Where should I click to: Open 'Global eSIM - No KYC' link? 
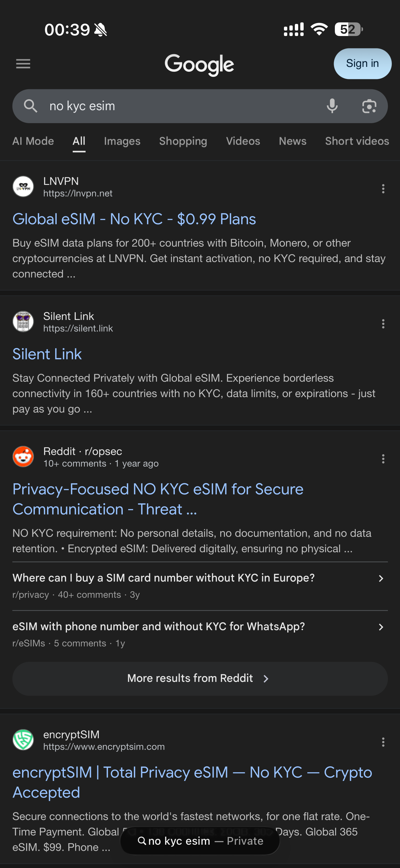(134, 219)
